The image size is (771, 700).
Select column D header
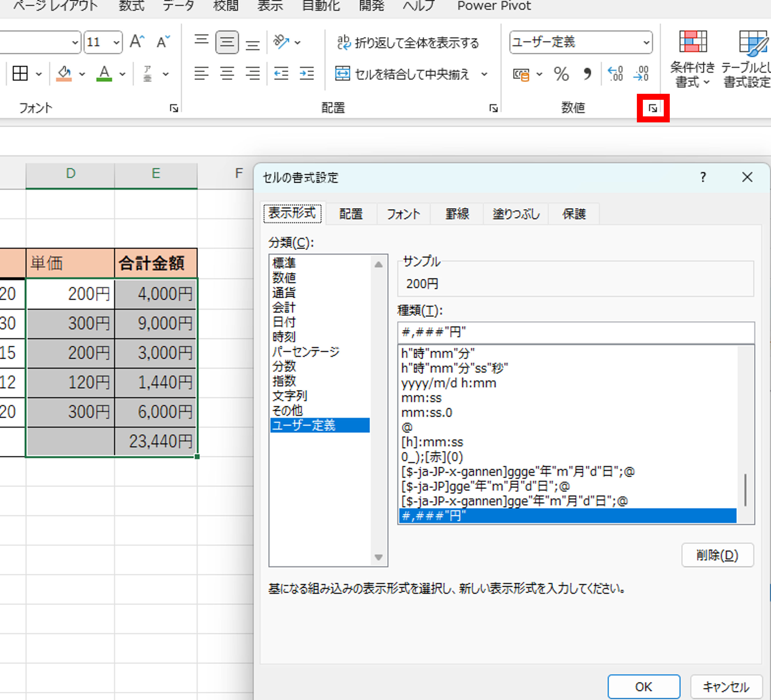(70, 174)
